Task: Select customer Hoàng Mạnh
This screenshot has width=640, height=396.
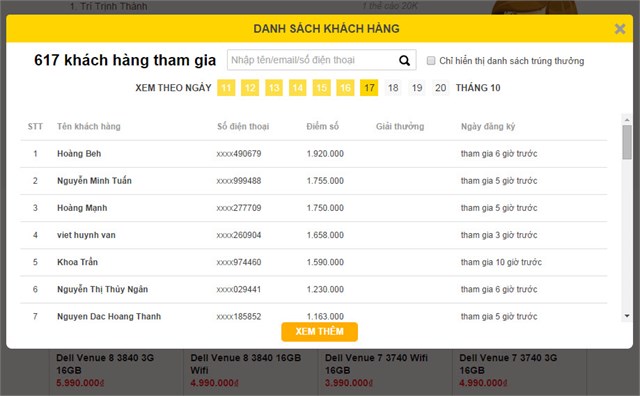Action: (82, 208)
